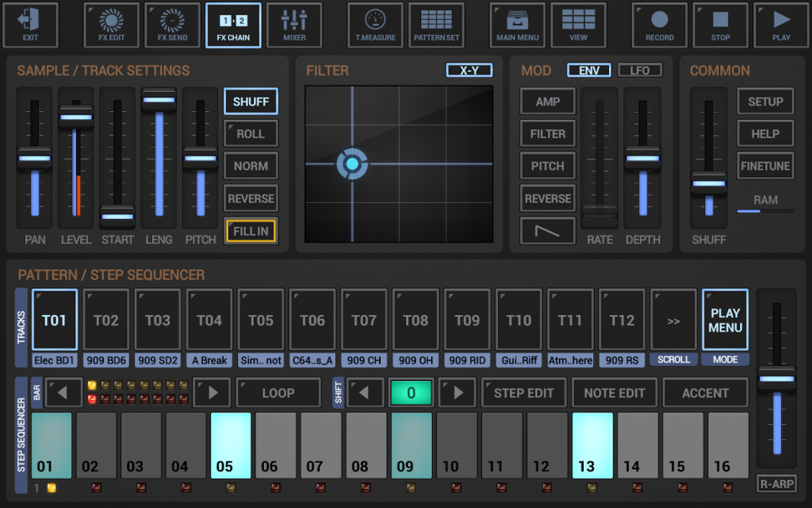Open the T.Measure tempo gauge

(x=374, y=25)
